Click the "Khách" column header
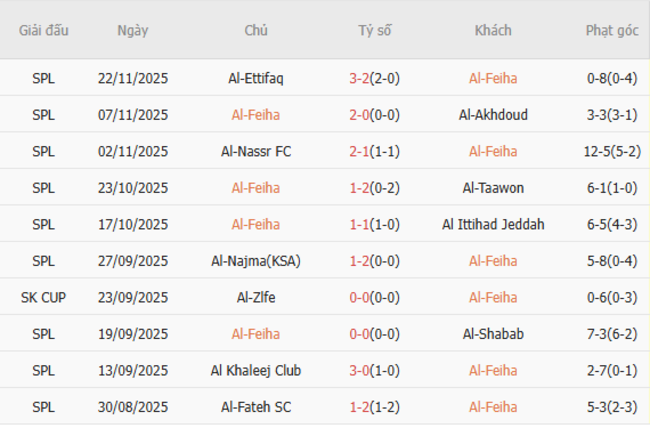Image resolution: width=650 pixels, height=428 pixels. 493,30
